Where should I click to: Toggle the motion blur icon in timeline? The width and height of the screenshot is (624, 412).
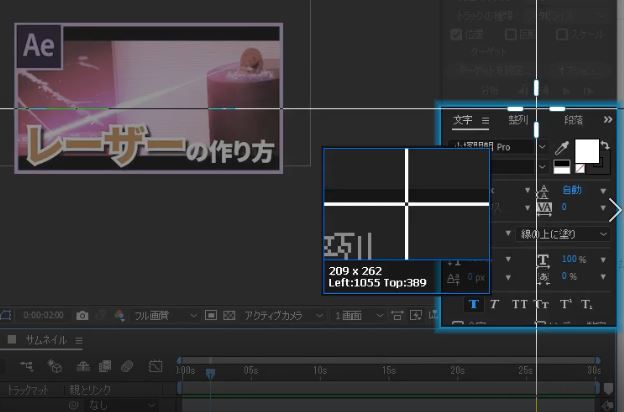[127, 366]
